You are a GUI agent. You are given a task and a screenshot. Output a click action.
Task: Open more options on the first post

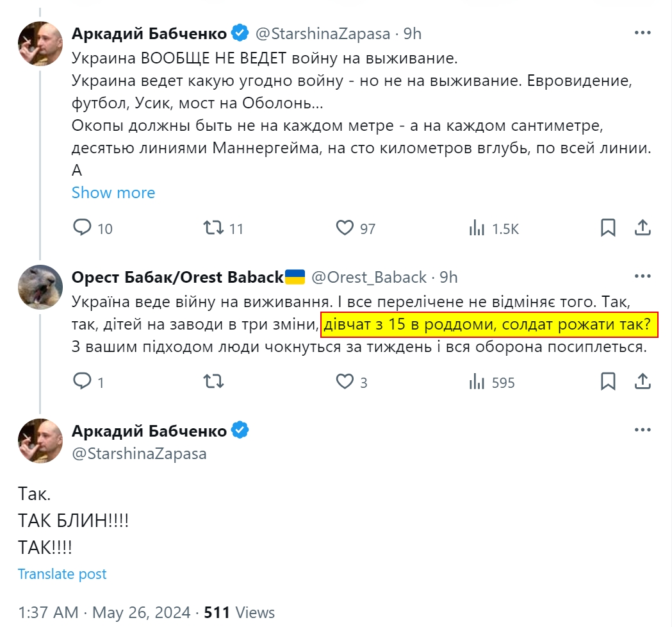pyautogui.click(x=642, y=33)
